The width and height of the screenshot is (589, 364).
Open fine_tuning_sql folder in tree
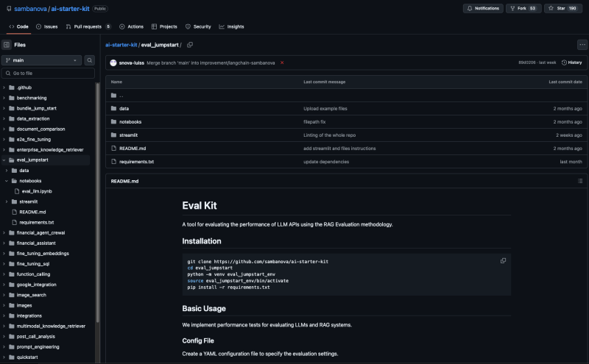(32, 264)
